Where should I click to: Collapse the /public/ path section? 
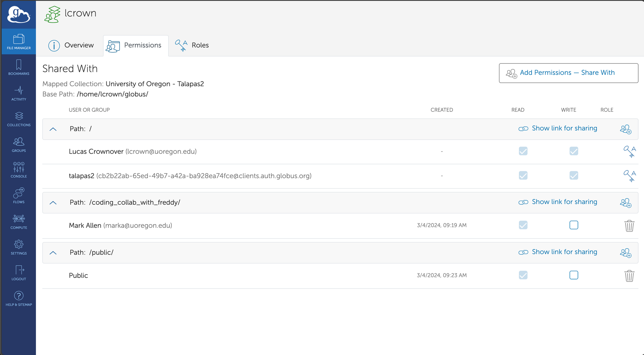click(53, 253)
